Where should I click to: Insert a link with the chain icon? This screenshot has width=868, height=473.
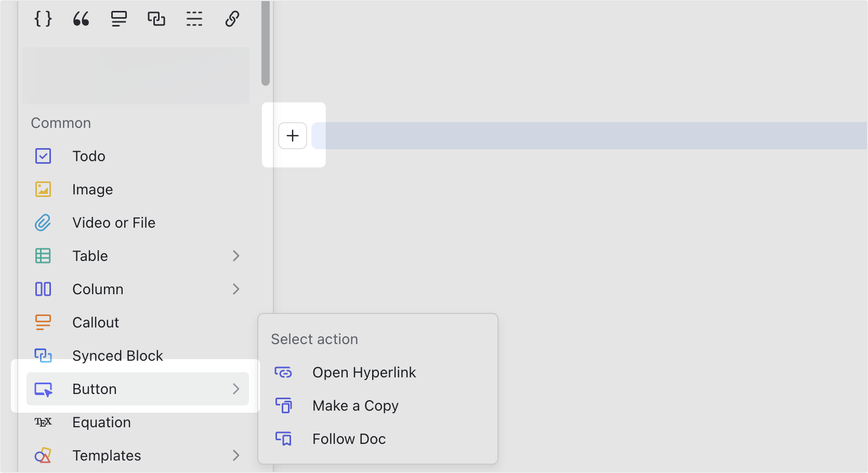pyautogui.click(x=232, y=19)
